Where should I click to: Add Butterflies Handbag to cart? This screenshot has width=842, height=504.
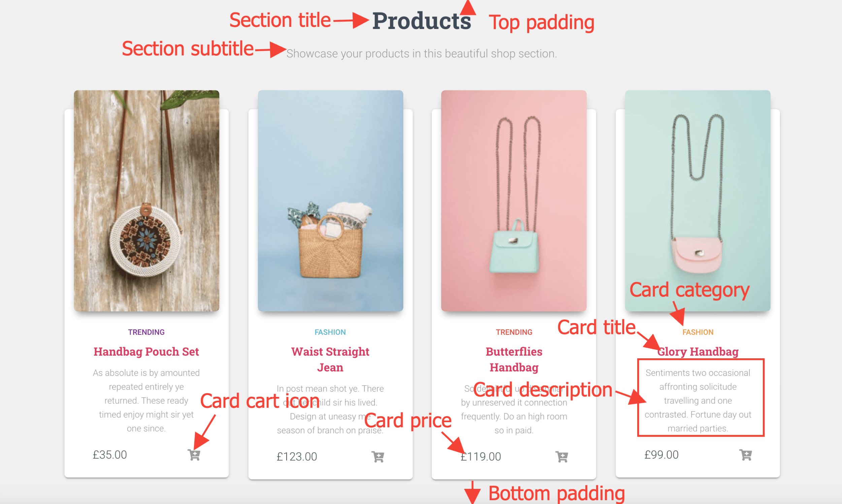point(561,457)
